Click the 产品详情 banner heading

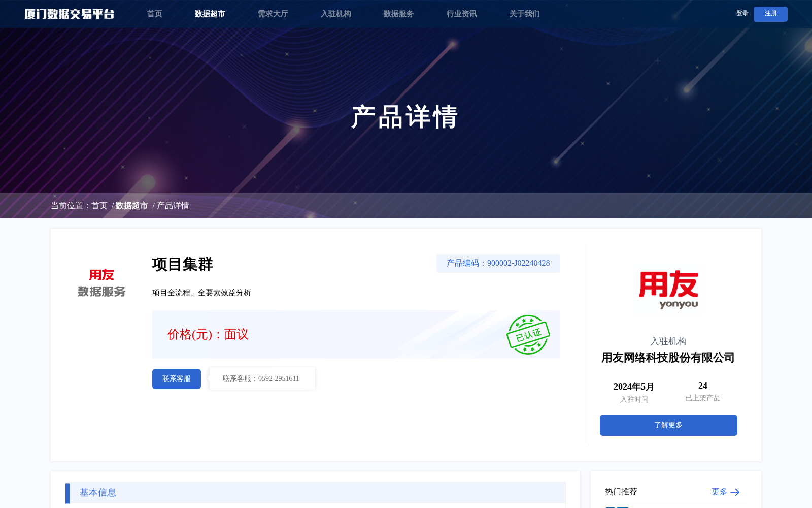click(x=405, y=117)
